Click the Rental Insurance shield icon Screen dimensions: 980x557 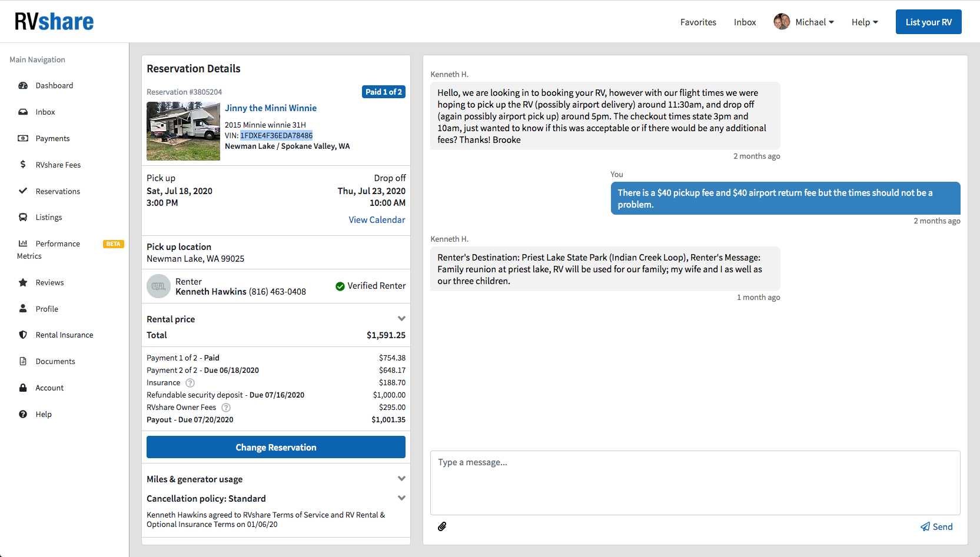click(x=23, y=335)
